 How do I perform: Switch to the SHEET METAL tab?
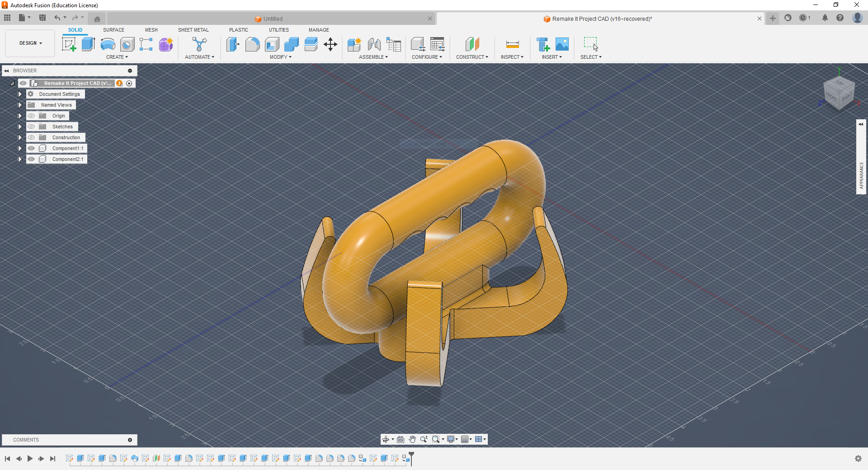click(193, 30)
